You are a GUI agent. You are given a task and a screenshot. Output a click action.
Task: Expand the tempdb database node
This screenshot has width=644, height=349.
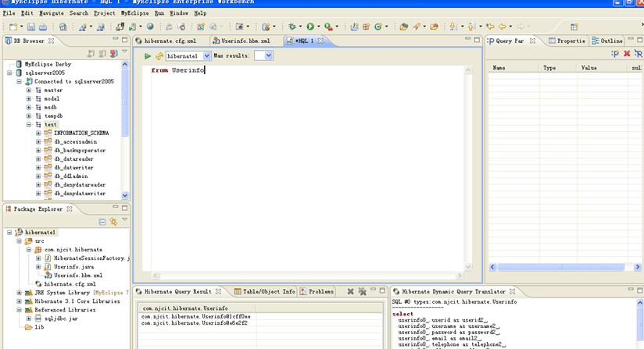pos(29,116)
